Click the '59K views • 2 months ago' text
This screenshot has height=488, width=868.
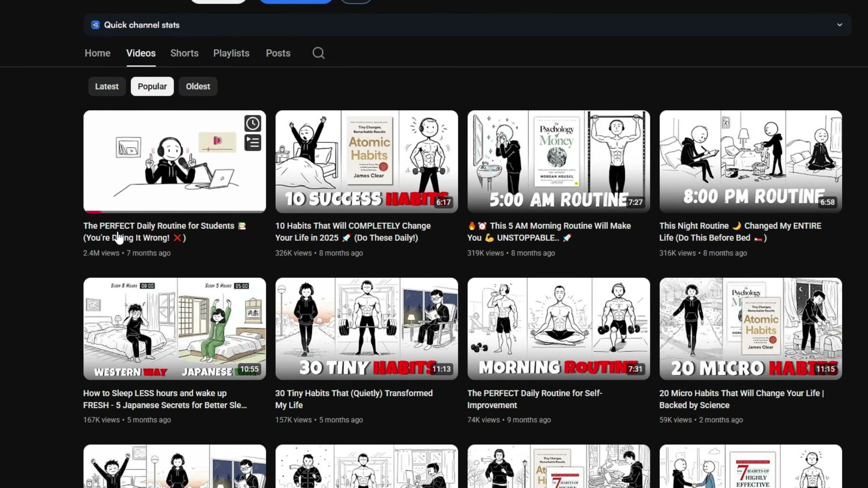point(701,420)
